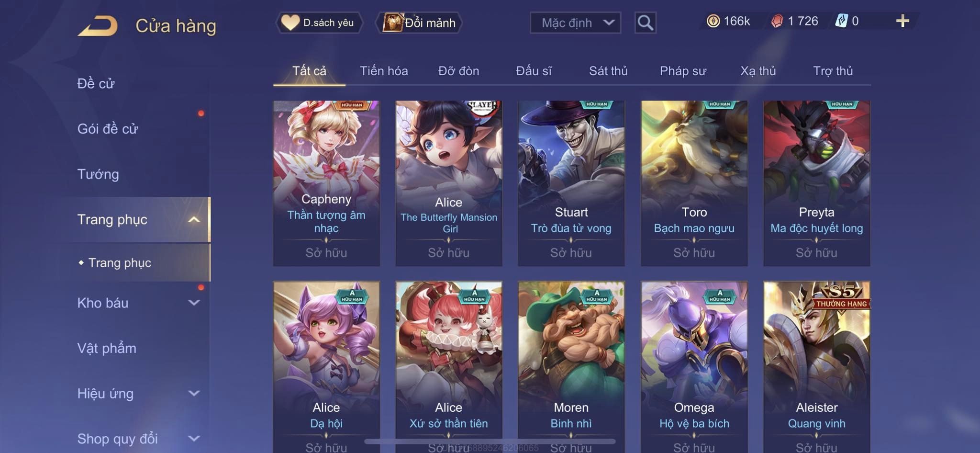Tap the blue voucher ticket icon
Image resolution: width=980 pixels, height=453 pixels.
[841, 21]
